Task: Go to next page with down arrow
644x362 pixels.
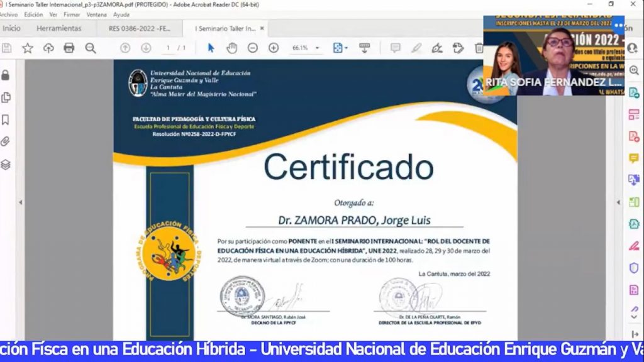Action: click(146, 48)
